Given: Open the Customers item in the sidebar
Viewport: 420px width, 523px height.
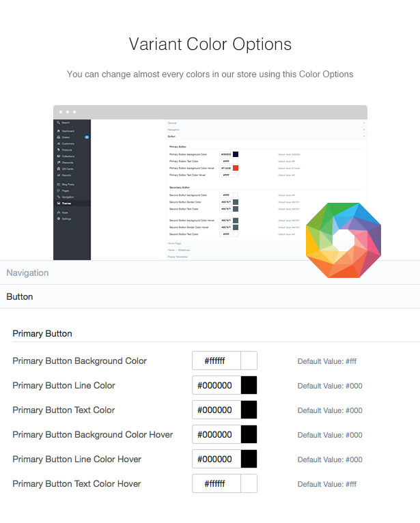Looking at the screenshot, I should click(x=66, y=143).
